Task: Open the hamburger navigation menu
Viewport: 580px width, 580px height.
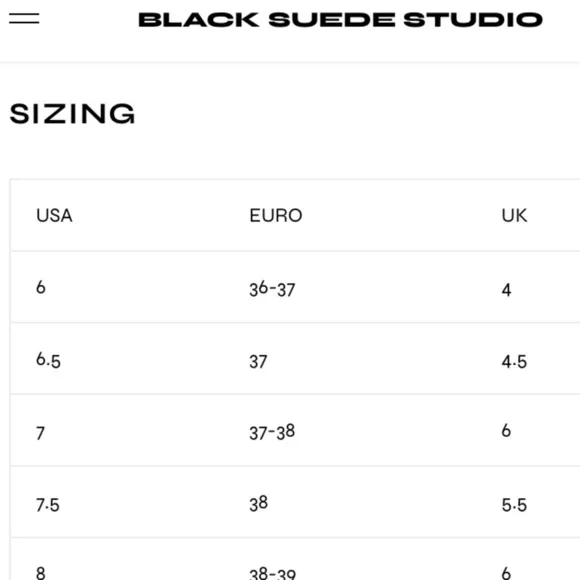Action: [x=24, y=18]
